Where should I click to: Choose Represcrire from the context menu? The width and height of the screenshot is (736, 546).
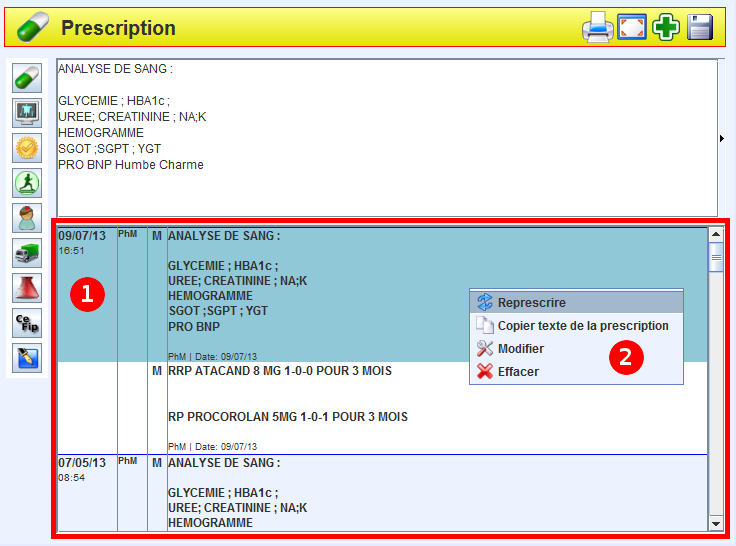pyautogui.click(x=532, y=302)
